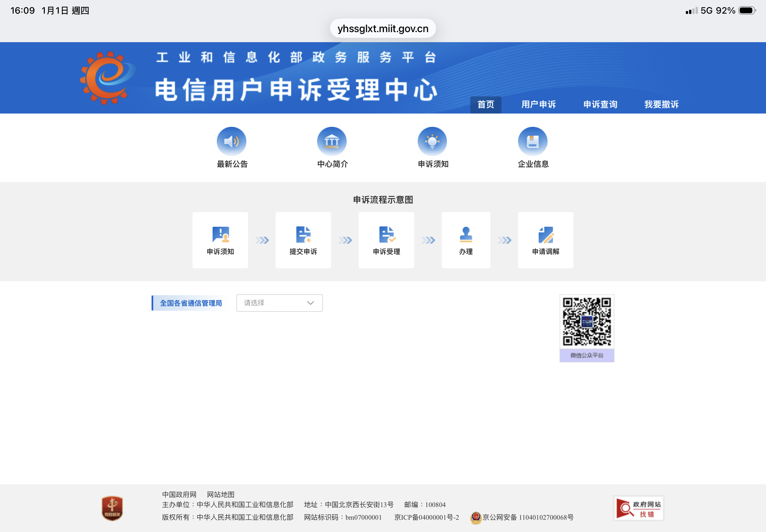Select the 提交申诉 flowchart step
This screenshot has width=766, height=532.
303,240
